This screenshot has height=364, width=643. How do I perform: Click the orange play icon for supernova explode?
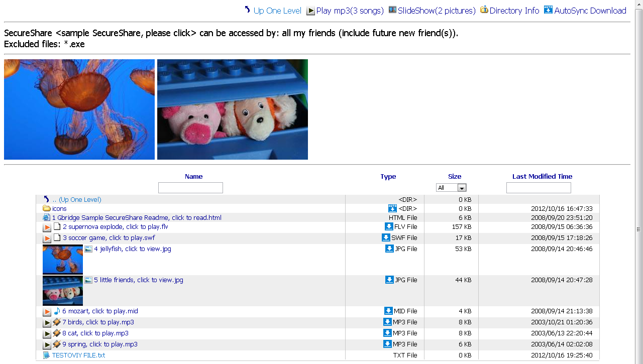tap(47, 228)
